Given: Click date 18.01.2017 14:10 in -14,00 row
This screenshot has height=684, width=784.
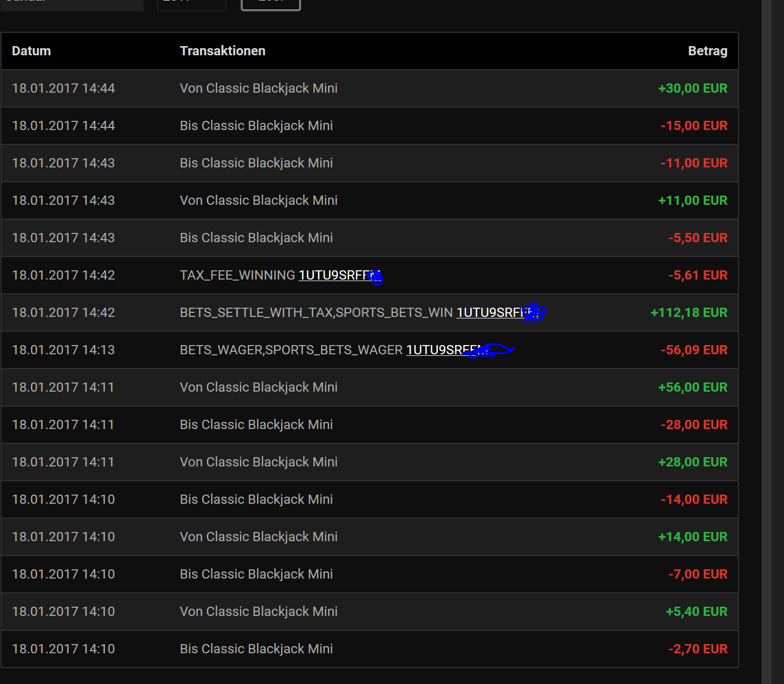Looking at the screenshot, I should point(63,499).
